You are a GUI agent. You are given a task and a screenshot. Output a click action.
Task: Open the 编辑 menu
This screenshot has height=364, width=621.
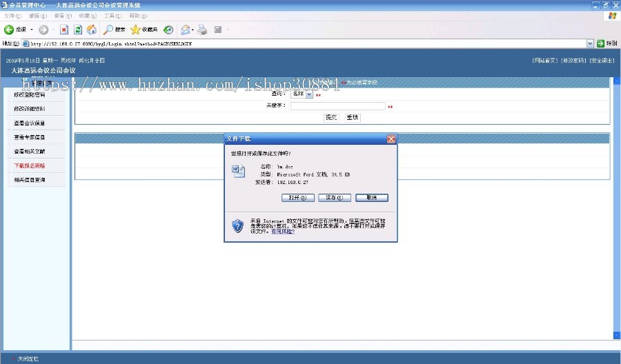[x=38, y=16]
